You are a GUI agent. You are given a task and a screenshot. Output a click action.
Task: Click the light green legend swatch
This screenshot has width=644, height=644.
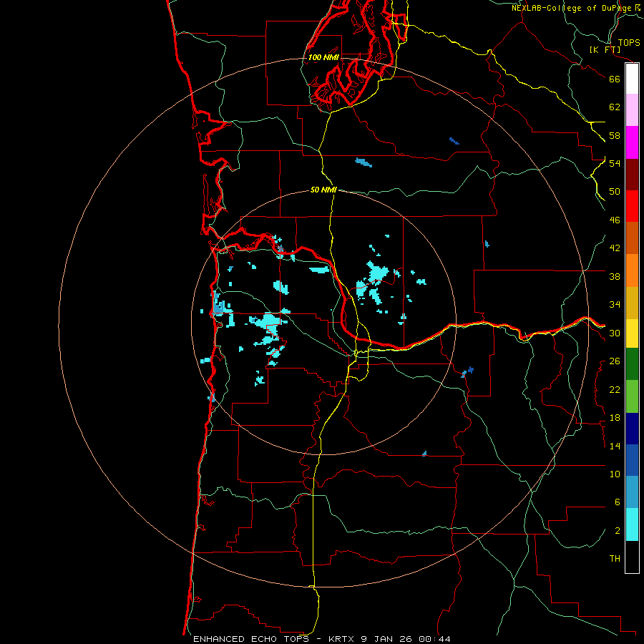point(632,396)
